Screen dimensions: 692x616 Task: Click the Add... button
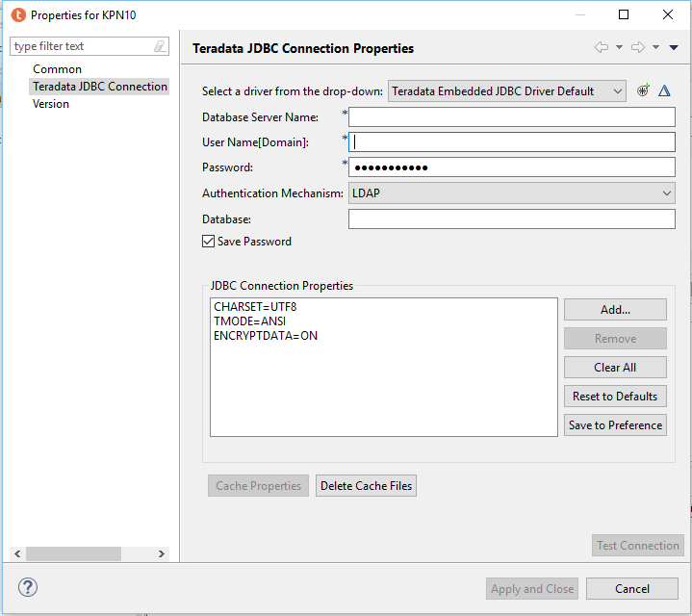615,310
